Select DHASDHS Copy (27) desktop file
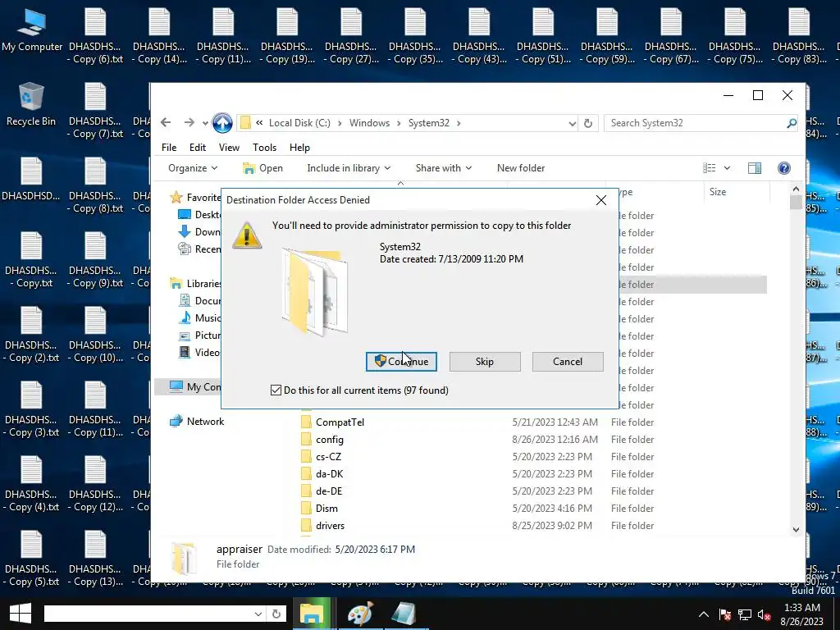The image size is (840, 630). [x=351, y=36]
